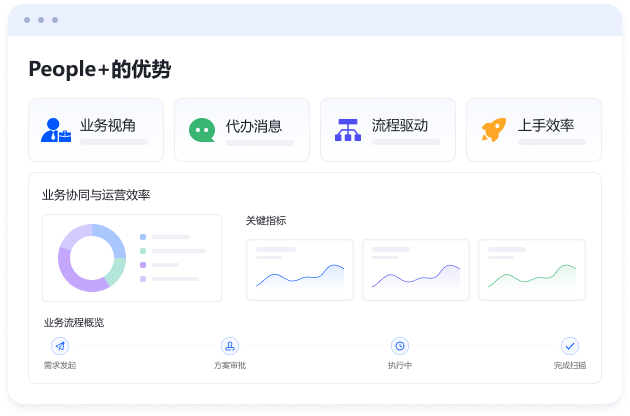
Task: Click the 业务流程概览 section label
Action: click(x=74, y=323)
